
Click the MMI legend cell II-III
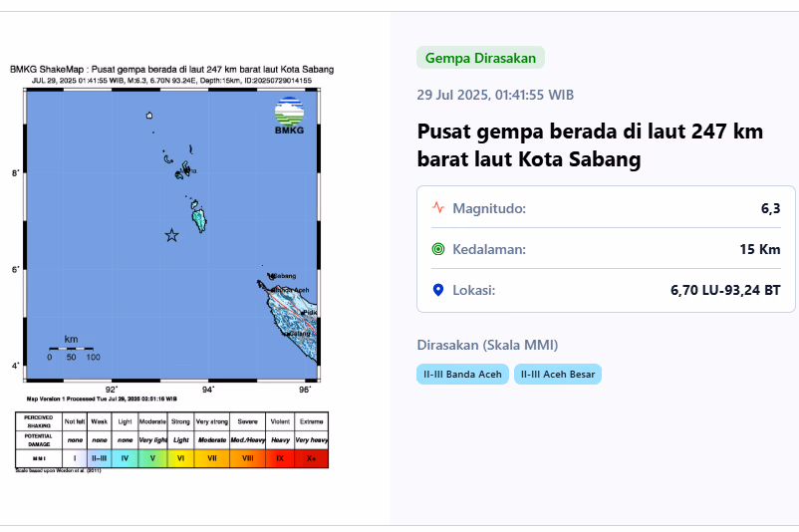click(100, 458)
